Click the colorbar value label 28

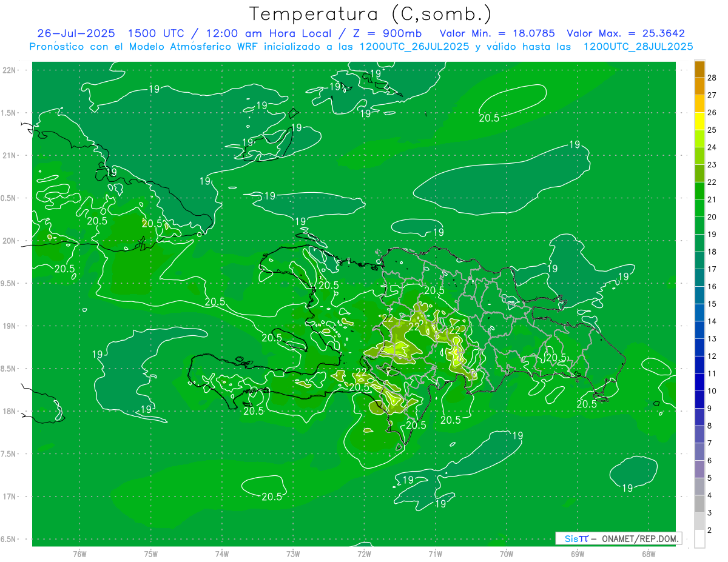[712, 78]
